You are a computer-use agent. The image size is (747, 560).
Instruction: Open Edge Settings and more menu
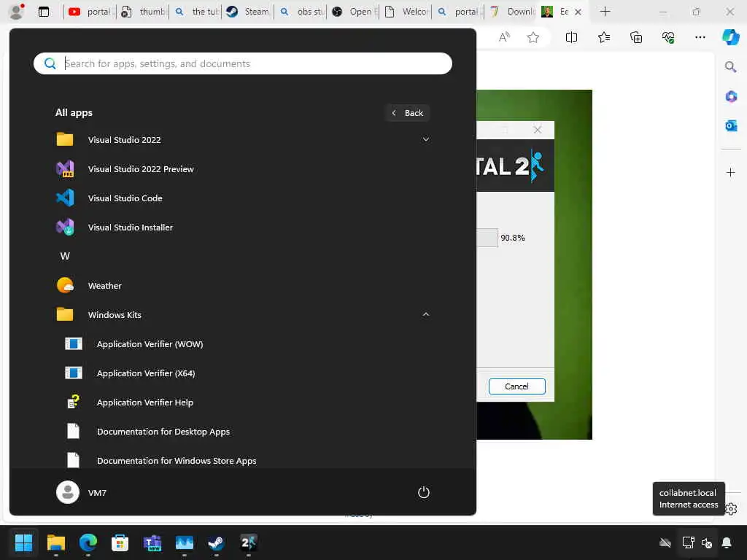(700, 37)
